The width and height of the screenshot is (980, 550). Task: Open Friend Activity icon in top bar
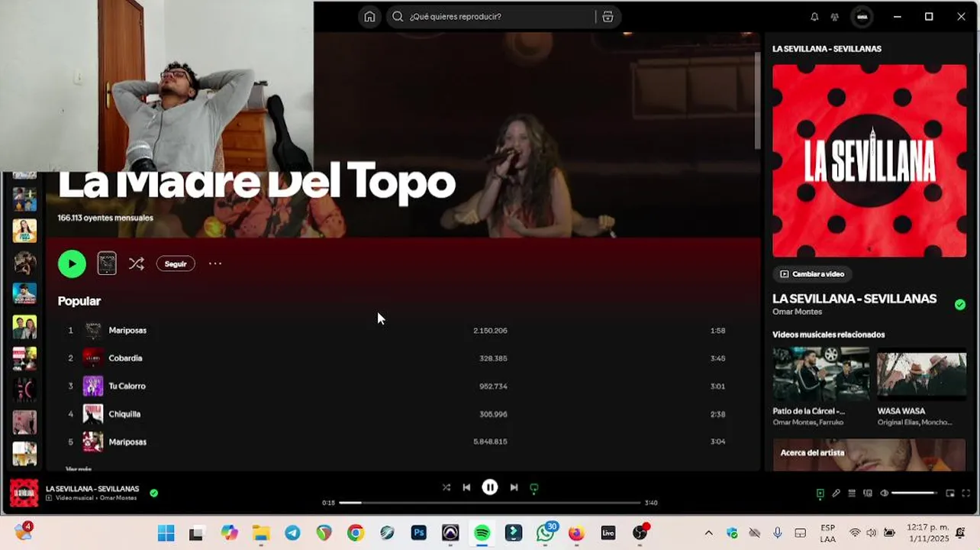(x=835, y=17)
